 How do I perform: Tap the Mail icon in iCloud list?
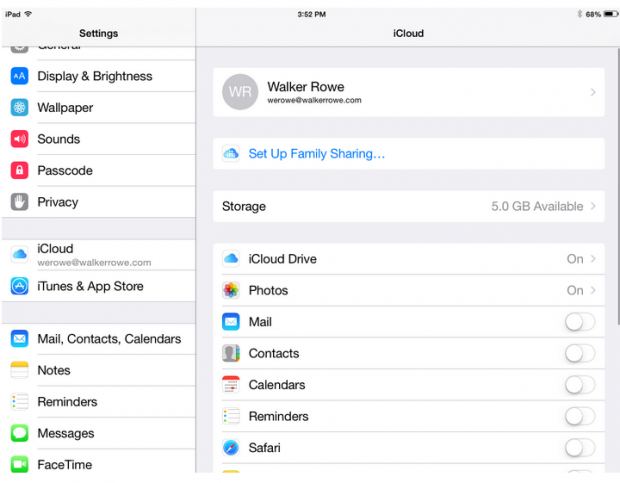click(x=231, y=322)
